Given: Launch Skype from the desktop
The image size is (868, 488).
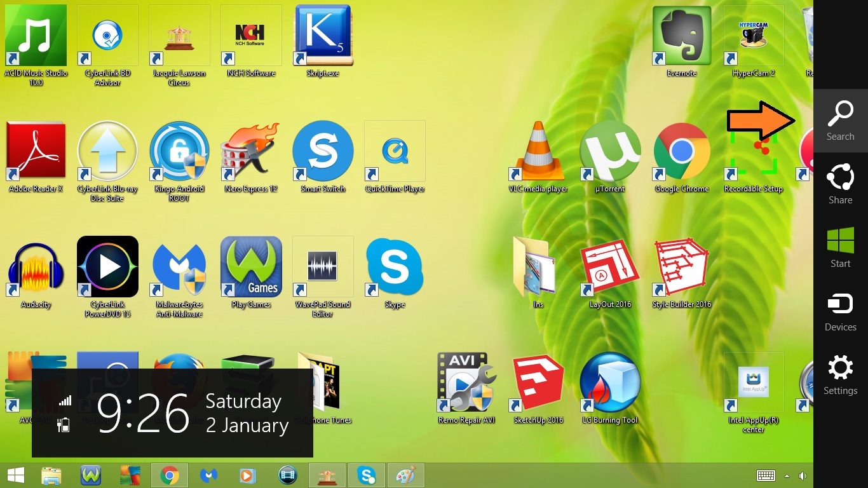Looking at the screenshot, I should click(x=395, y=267).
